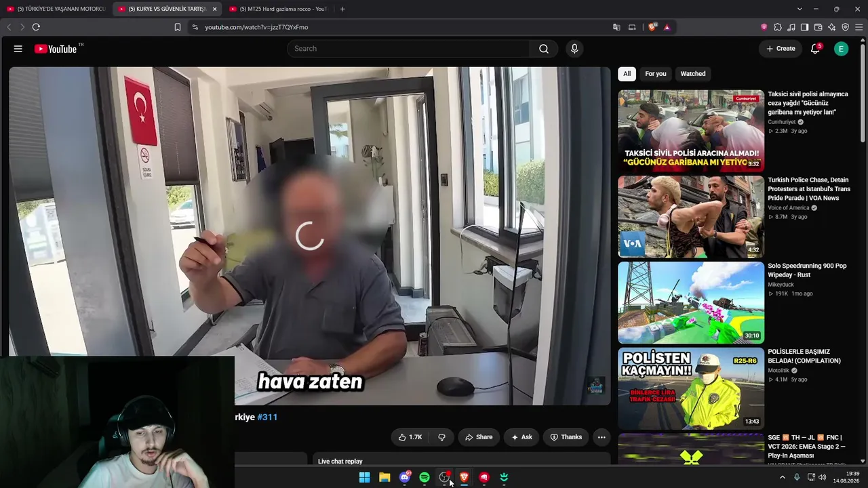Screen dimensions: 868x488
Task: Switch to MT25 Hard gazlama rocco tab
Action: click(278, 9)
